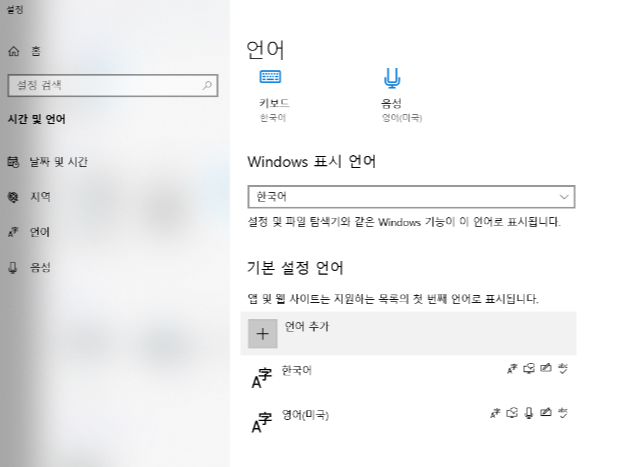Click the plus icon to add language
The width and height of the screenshot is (623, 467).
coord(263,333)
